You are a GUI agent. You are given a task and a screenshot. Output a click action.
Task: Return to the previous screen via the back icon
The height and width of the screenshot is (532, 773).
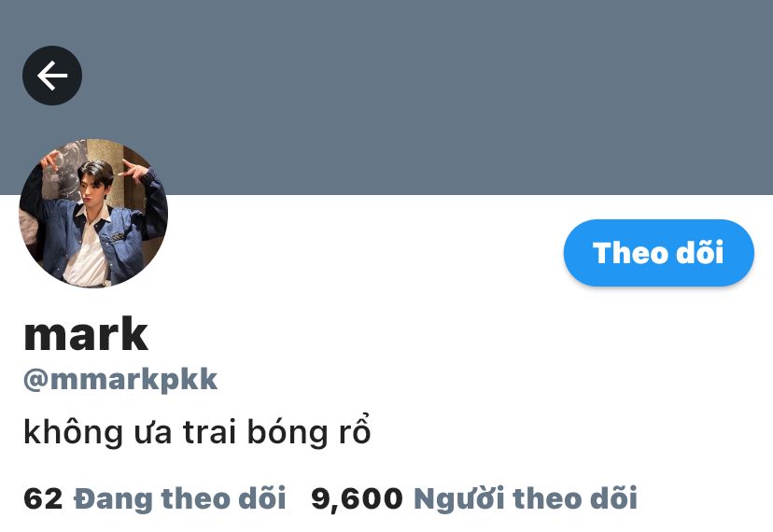(52, 76)
